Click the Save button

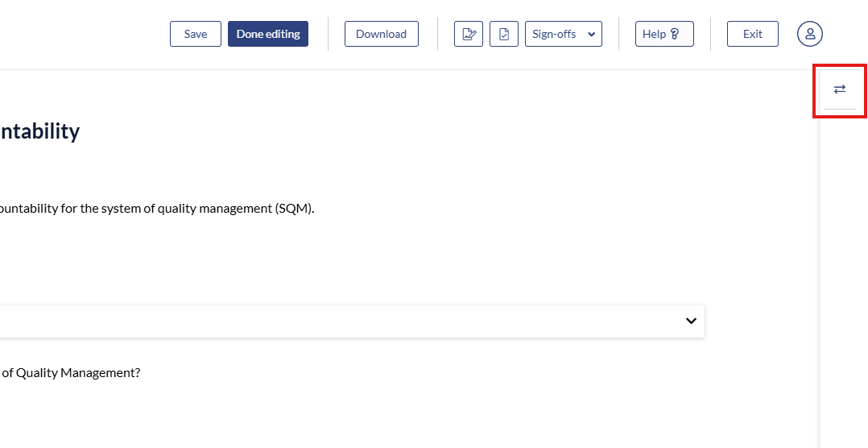[x=195, y=34]
